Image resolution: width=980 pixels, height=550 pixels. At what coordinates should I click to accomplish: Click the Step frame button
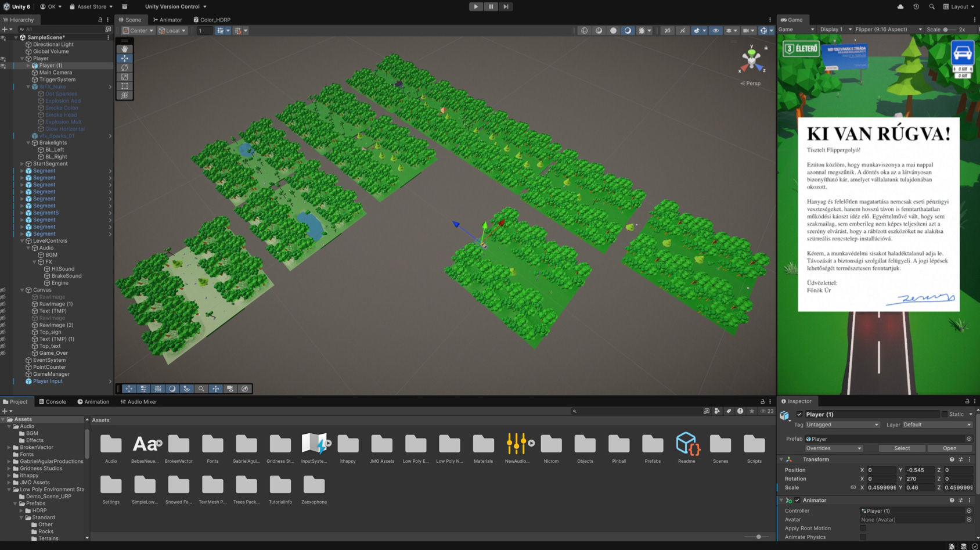coord(506,6)
